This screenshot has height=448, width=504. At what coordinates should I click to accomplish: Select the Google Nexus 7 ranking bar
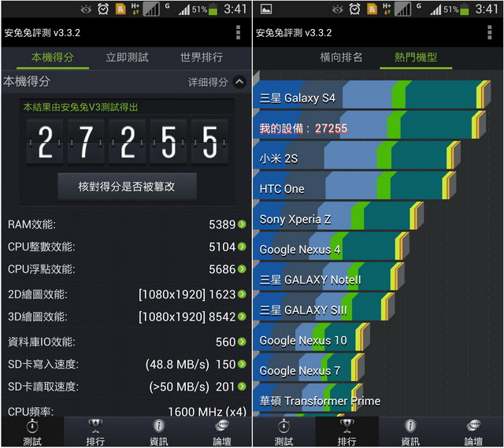(x=309, y=367)
